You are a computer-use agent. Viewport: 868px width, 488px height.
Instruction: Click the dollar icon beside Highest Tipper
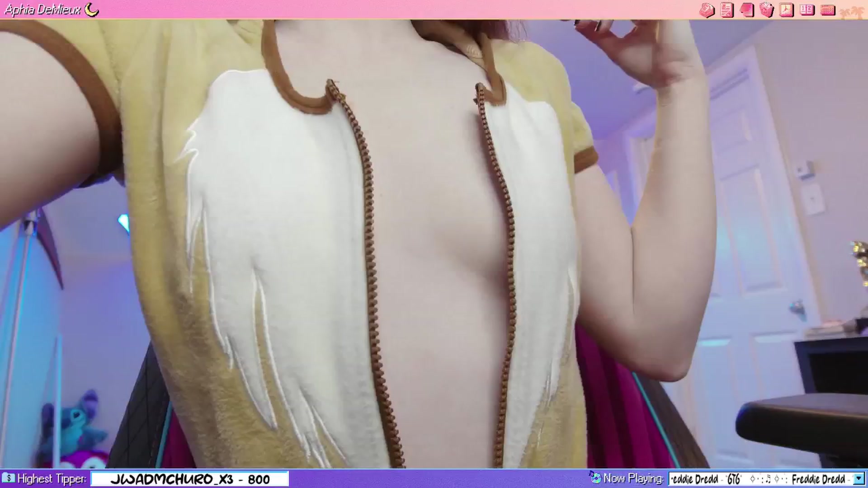pyautogui.click(x=8, y=478)
